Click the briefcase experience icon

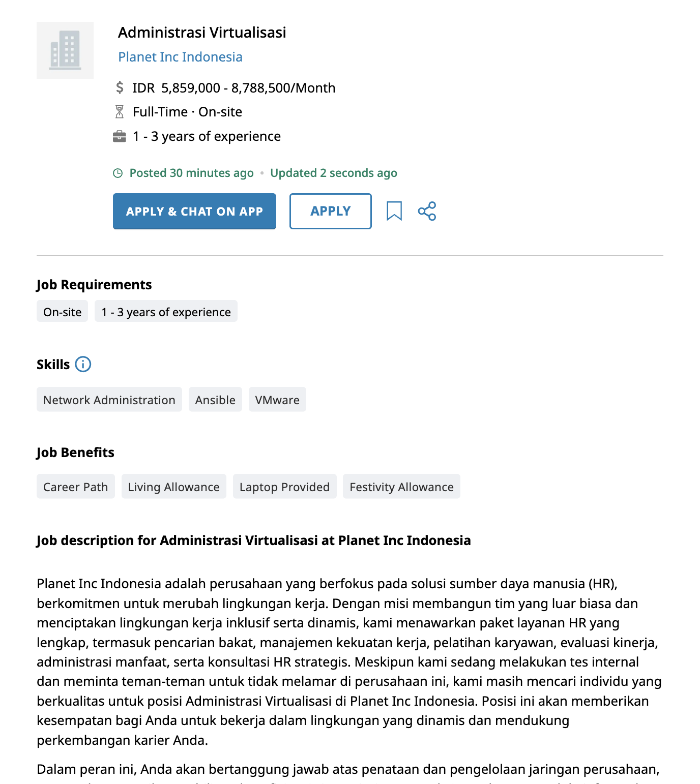tap(120, 135)
